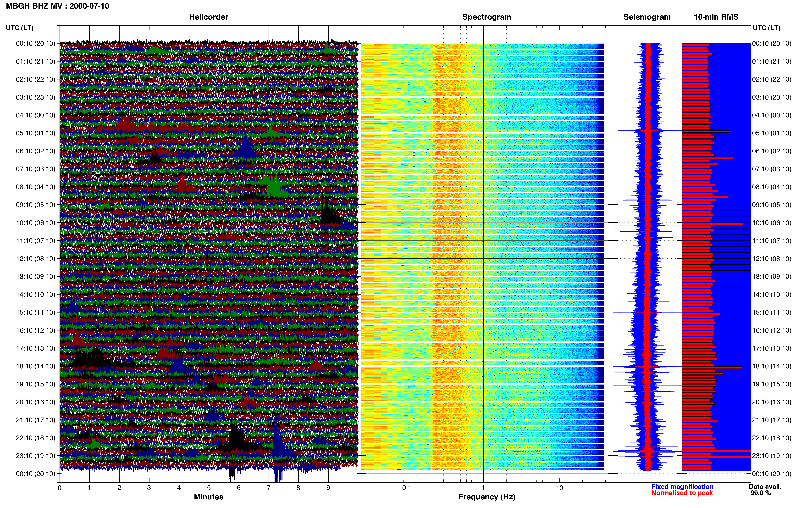Click RMS-side time label "19:10 (15:10)"
812x508 pixels.
pos(772,384)
